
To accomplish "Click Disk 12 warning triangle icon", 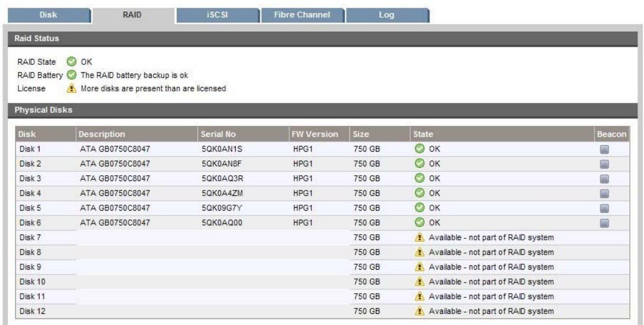I will [x=420, y=311].
